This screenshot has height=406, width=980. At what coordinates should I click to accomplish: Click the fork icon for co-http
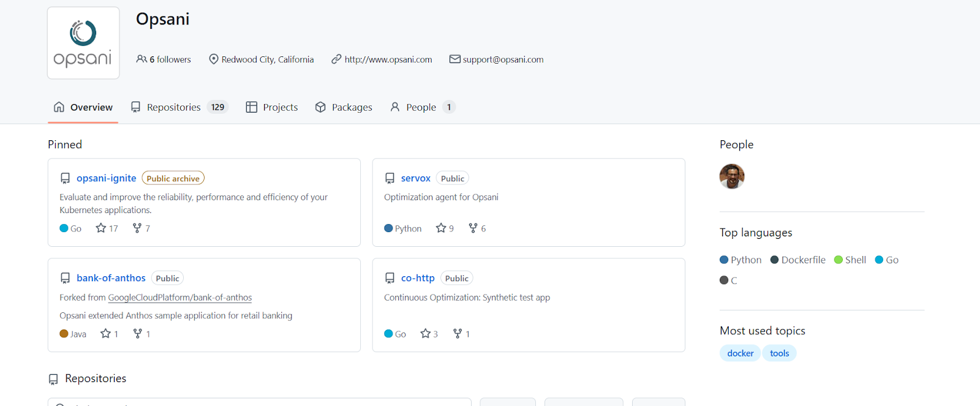458,333
